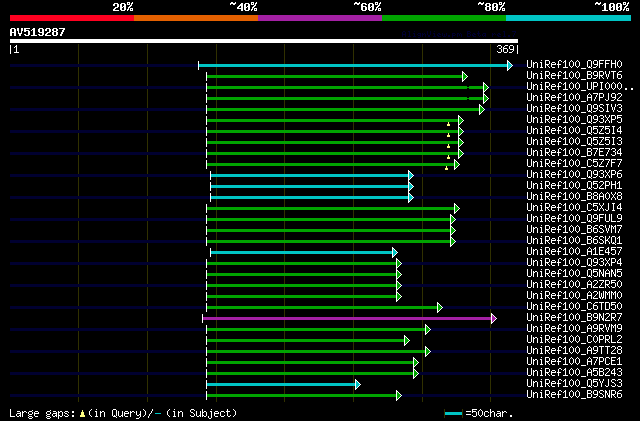Select the UniRef100_Q93XP4 label
Viewport: 640px width, 421px height.
[574, 263]
